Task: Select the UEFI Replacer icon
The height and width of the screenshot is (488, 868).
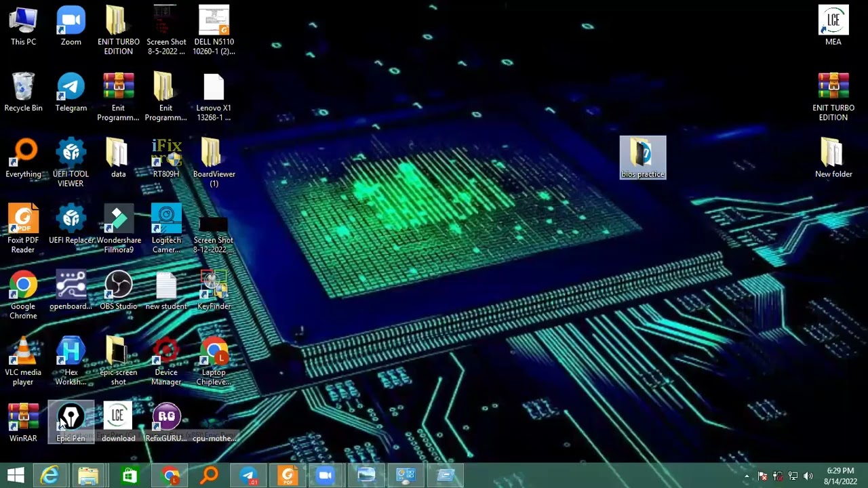Action: 71,224
